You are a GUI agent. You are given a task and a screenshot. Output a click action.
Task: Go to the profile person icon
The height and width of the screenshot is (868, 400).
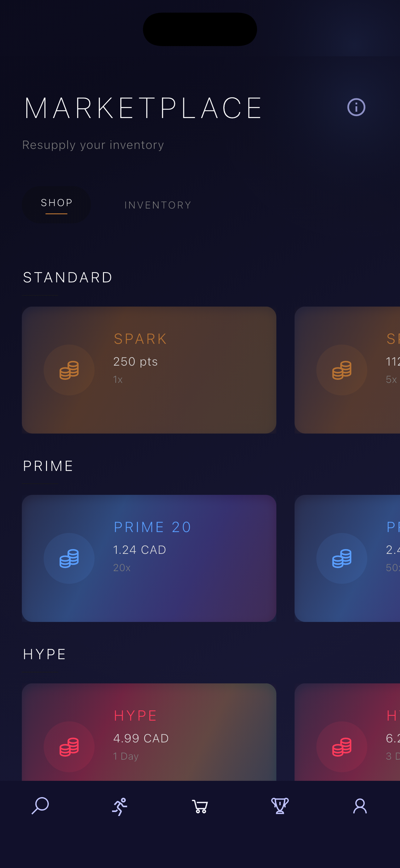pos(360,806)
